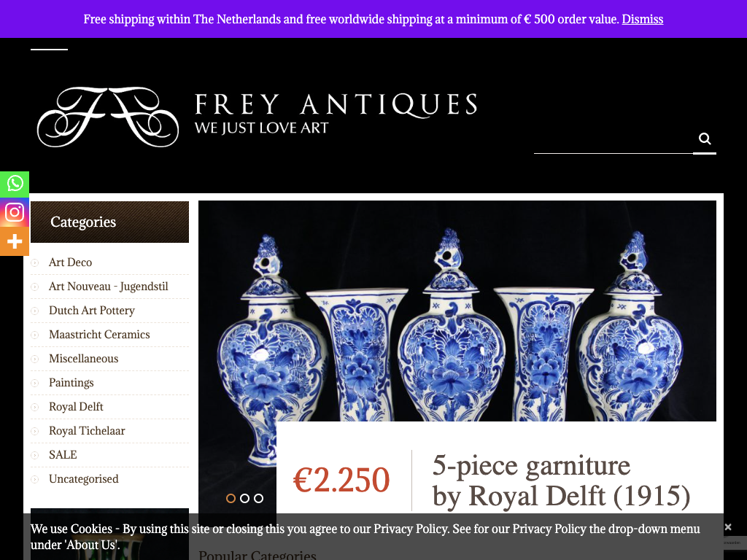Close the cookie notice
Viewport: 747px width, 560px height.
(x=728, y=526)
